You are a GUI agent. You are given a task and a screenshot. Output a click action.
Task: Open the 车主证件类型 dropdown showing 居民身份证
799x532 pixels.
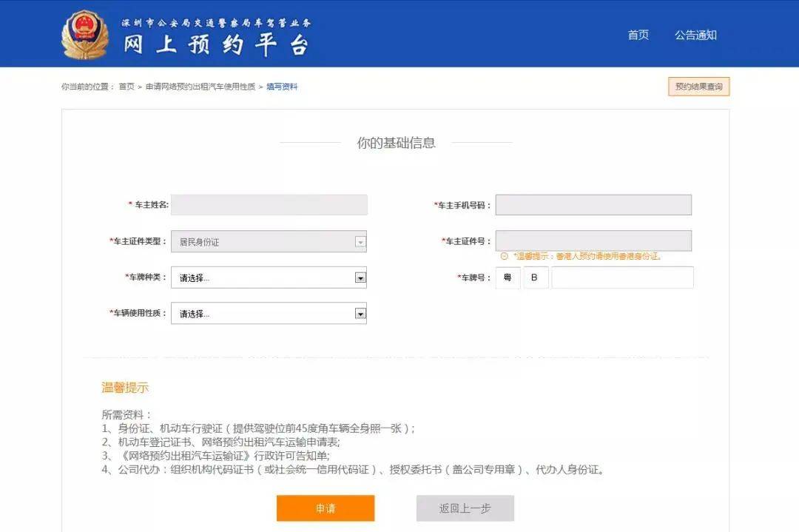[x=269, y=241]
